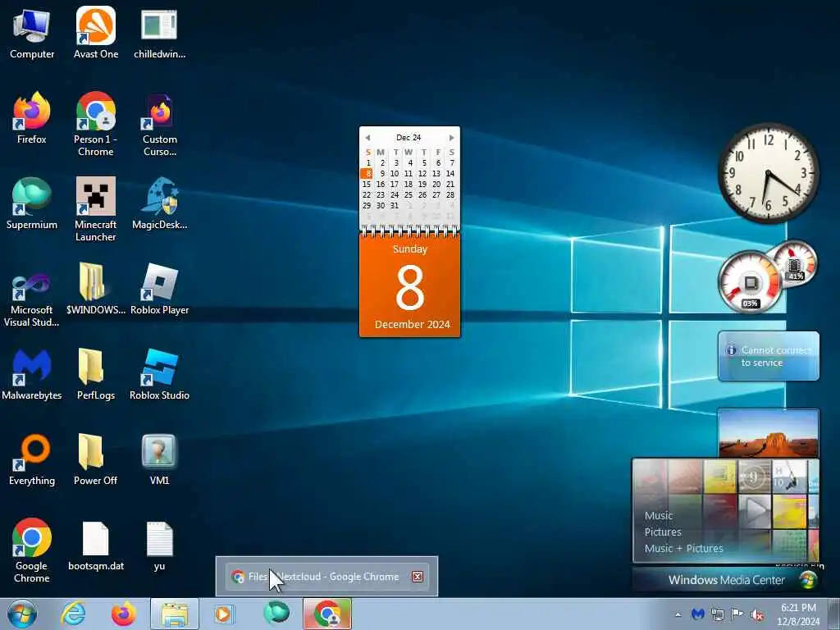840x630 pixels.
Task: Open Windows Explorer taskbar button
Action: (175, 614)
